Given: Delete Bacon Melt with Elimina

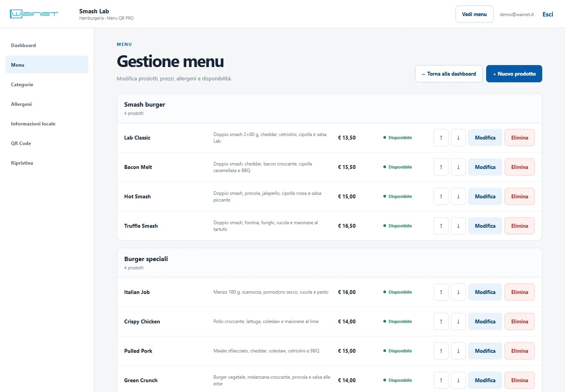Looking at the screenshot, I should pyautogui.click(x=519, y=167).
